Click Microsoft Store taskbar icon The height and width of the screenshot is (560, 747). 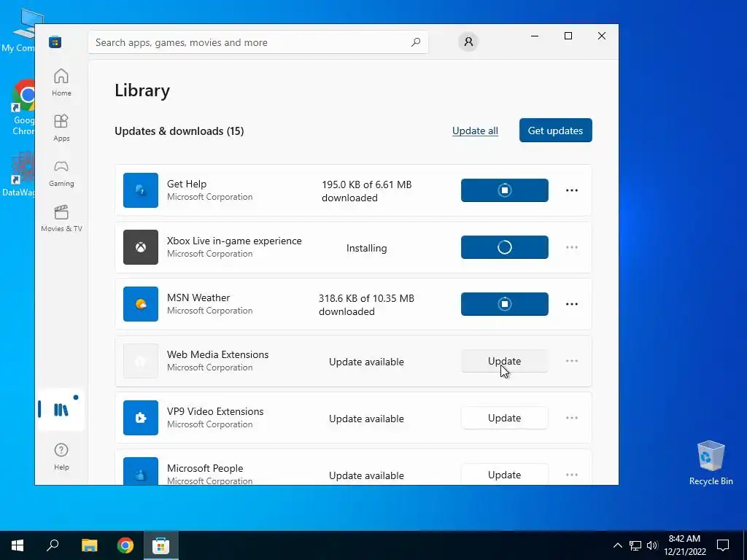[161, 545]
